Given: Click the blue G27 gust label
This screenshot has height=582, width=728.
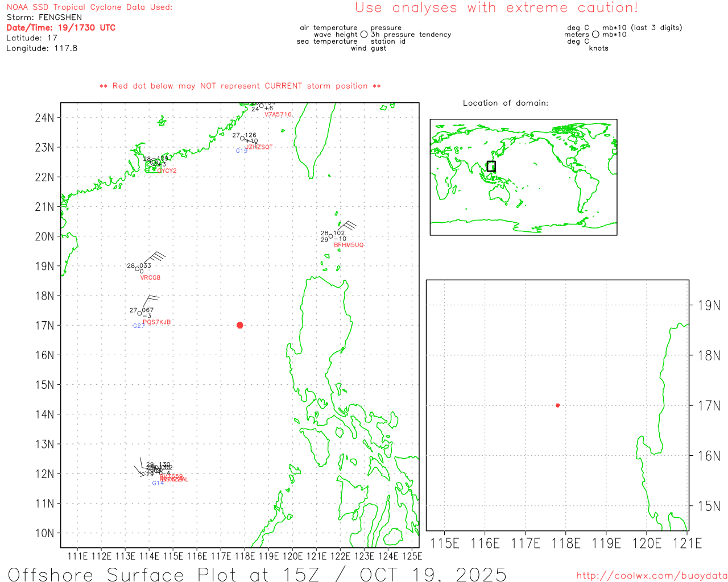Looking at the screenshot, I should click(x=138, y=326).
